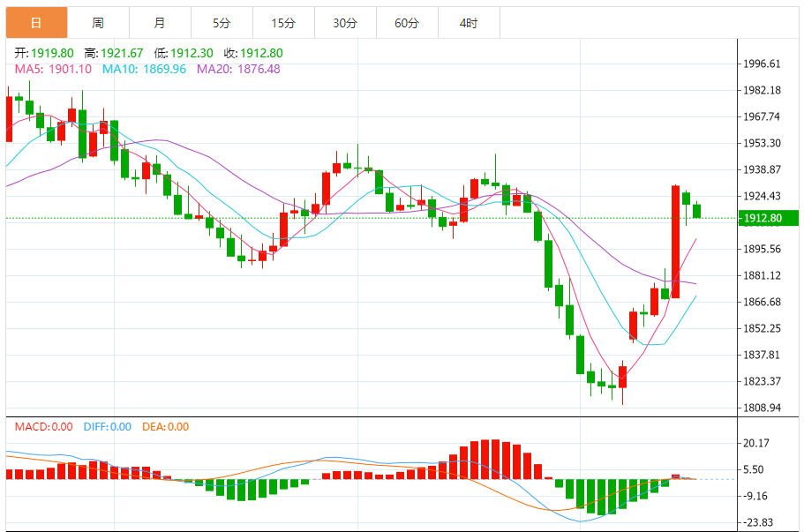The image size is (804, 532).
Task: Select the 30分 timeframe tab
Action: [345, 23]
